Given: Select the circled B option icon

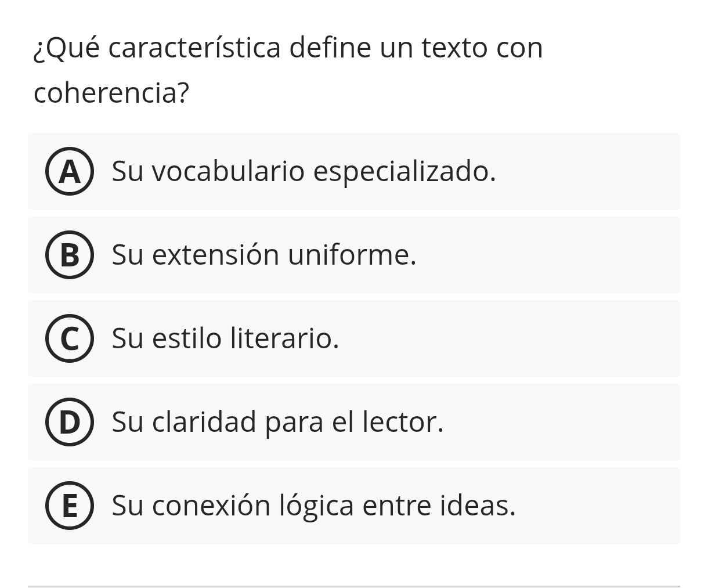Looking at the screenshot, I should pos(70,255).
